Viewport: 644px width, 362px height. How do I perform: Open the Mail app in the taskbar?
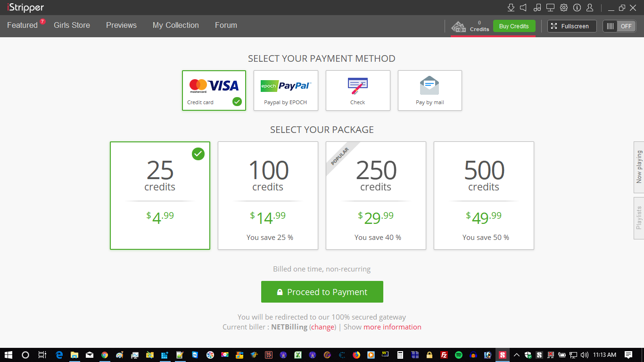(x=90, y=355)
